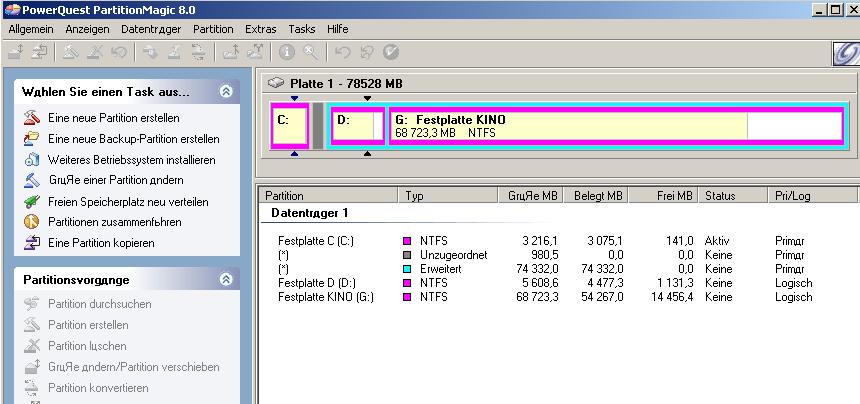Click 'Freien Speicherplatz neu verteilen' link
The width and height of the screenshot is (860, 404).
coord(128,202)
